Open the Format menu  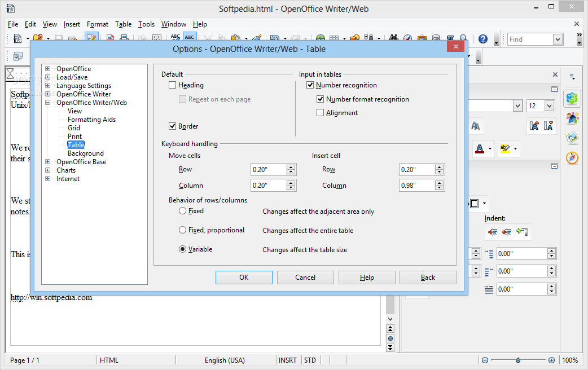coord(98,24)
